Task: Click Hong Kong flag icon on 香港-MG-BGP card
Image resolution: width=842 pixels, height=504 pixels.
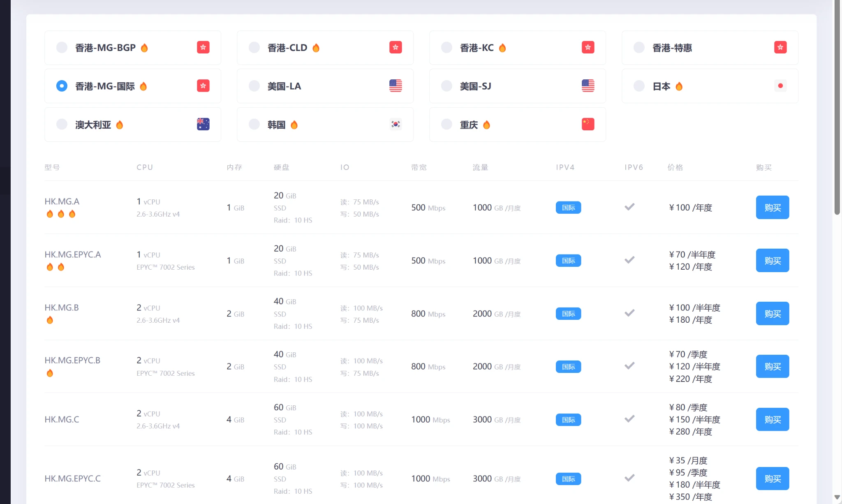Action: coord(203,47)
